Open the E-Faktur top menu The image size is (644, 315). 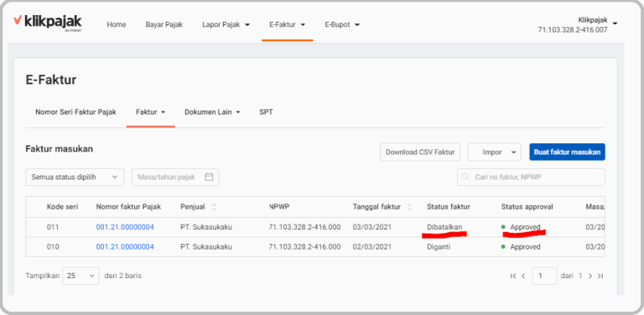tap(287, 24)
